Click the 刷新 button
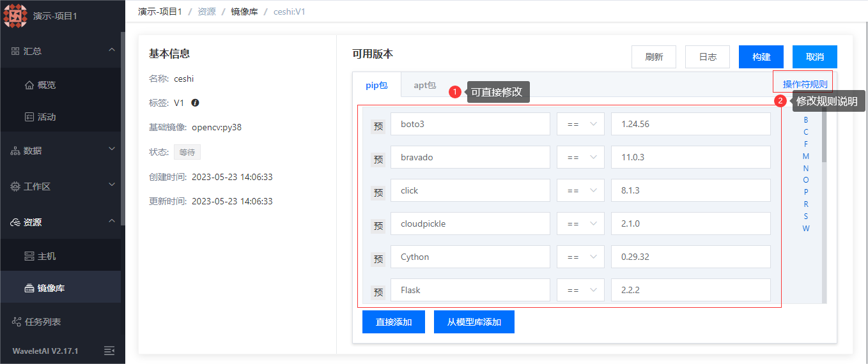This screenshot has width=868, height=364. tap(654, 57)
